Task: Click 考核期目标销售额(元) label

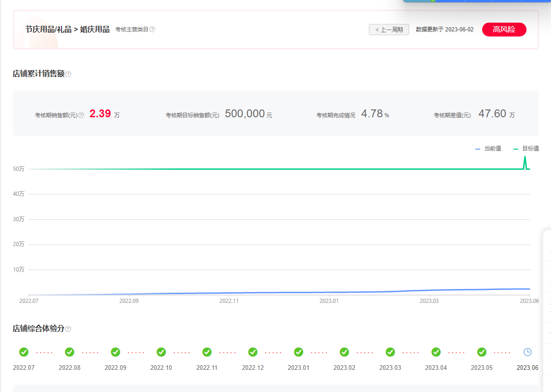Action: pos(193,115)
